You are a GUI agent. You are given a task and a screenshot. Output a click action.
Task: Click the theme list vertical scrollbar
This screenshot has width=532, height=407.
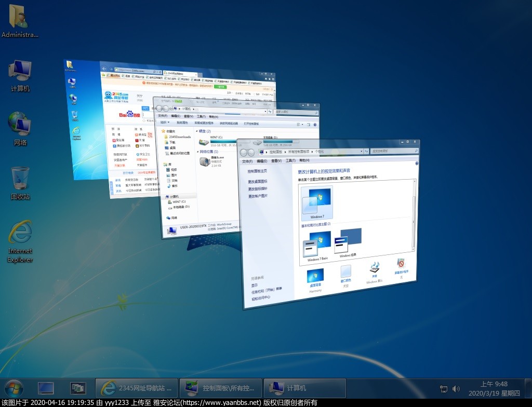coord(414,214)
